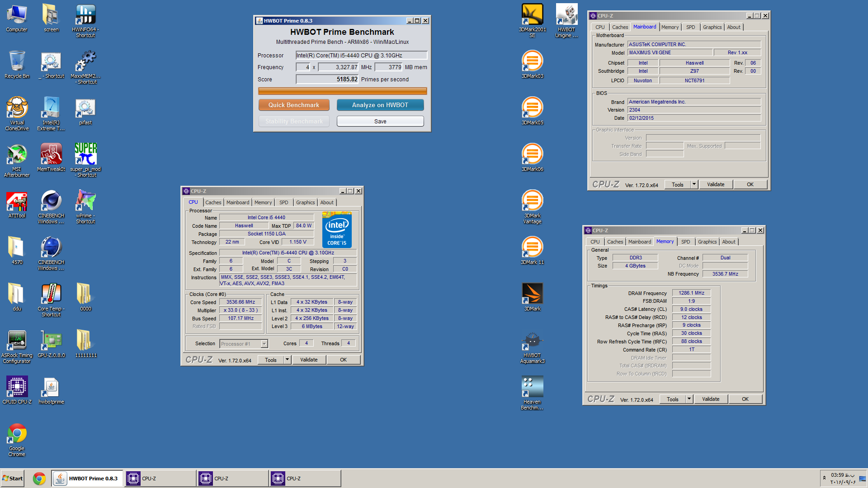Click first CPU-Z taskbar button
Screen dimensions: 868x488
click(160, 479)
